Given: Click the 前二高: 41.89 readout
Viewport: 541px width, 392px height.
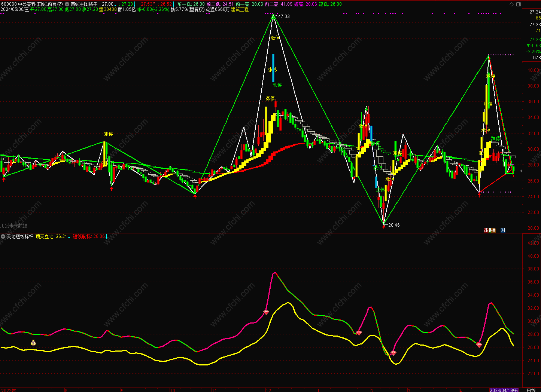Looking at the screenshot, I should pos(279,4).
